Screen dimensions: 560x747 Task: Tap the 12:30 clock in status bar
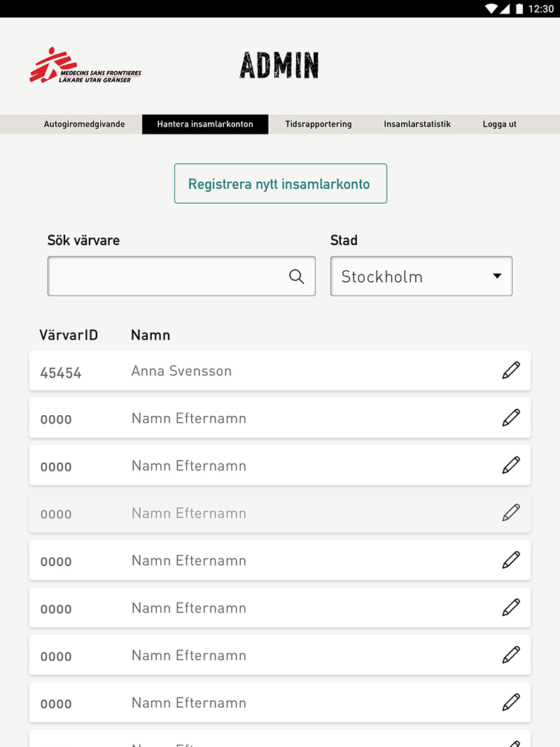[541, 8]
